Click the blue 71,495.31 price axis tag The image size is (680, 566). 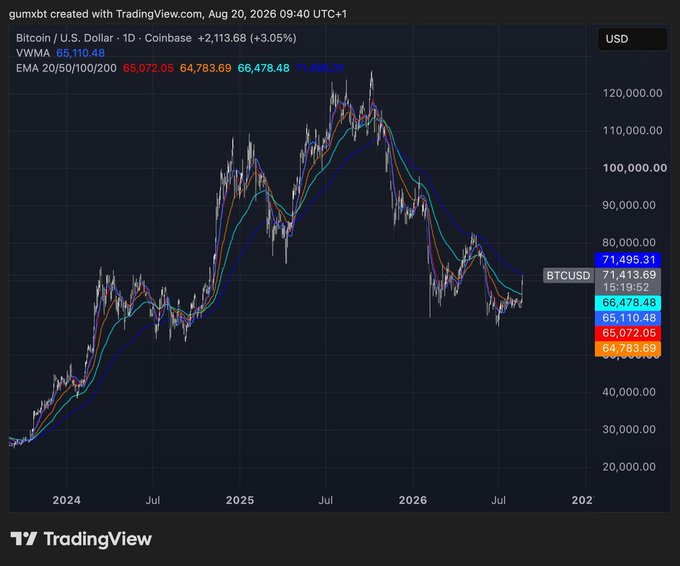pos(628,260)
